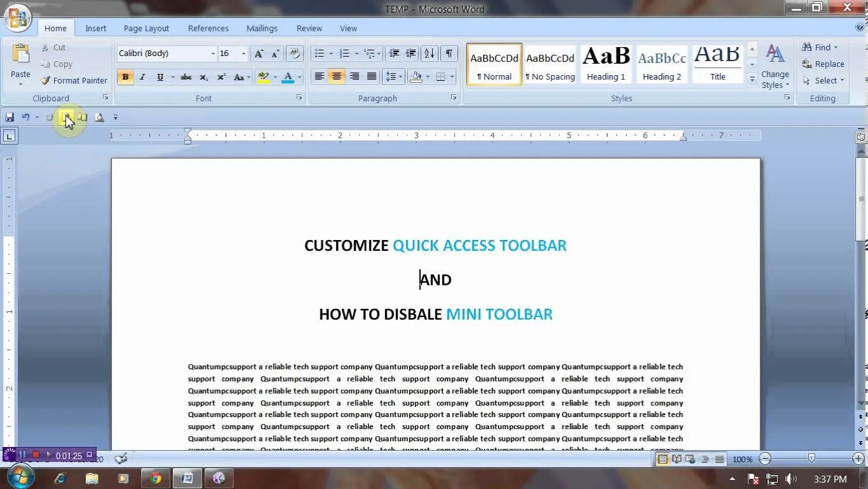Image resolution: width=868 pixels, height=489 pixels.
Task: Undo the last action
Action: [25, 117]
